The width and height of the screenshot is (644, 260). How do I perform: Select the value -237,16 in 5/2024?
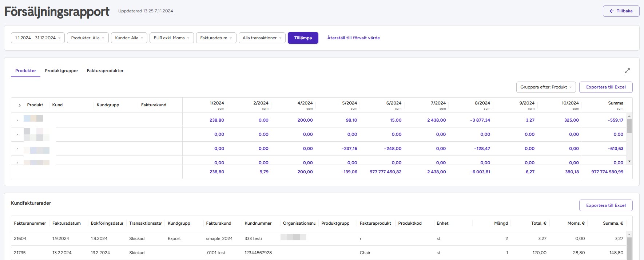(349, 149)
